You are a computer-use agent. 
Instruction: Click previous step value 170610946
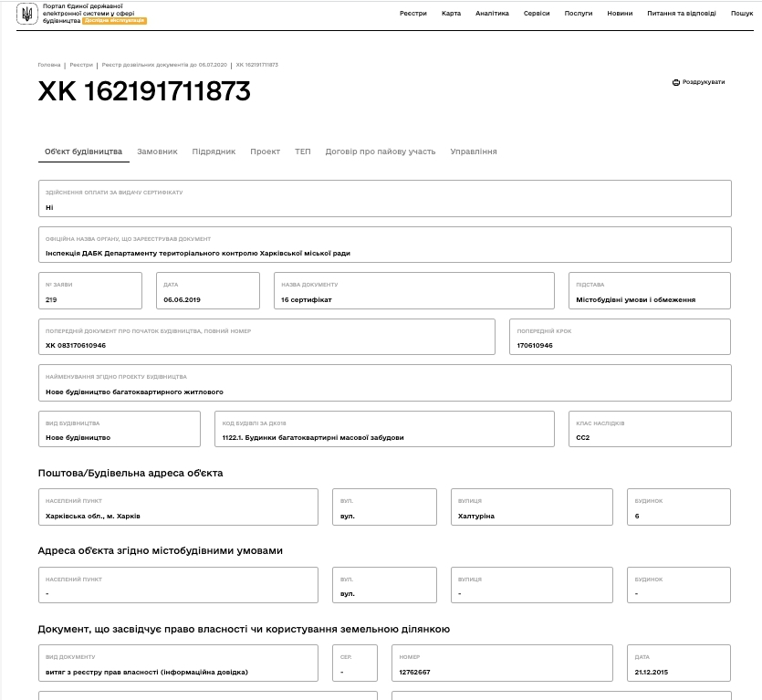point(535,346)
